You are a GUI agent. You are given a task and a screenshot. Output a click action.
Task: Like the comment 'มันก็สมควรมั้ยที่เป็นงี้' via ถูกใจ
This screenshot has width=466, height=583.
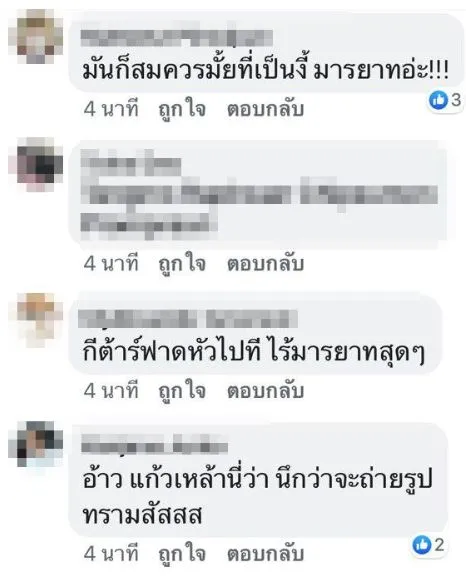coord(182,110)
